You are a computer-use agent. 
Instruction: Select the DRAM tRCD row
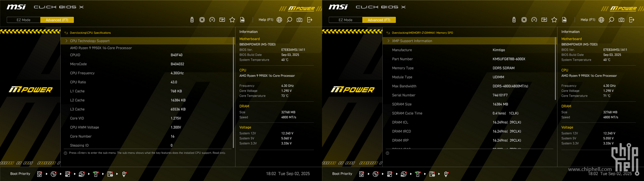[x=469, y=131]
